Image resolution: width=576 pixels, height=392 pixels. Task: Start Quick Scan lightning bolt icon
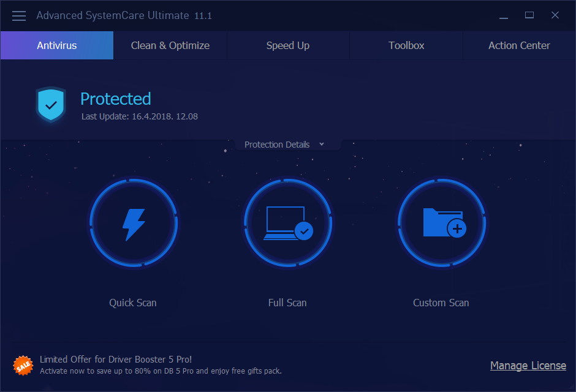tap(134, 224)
